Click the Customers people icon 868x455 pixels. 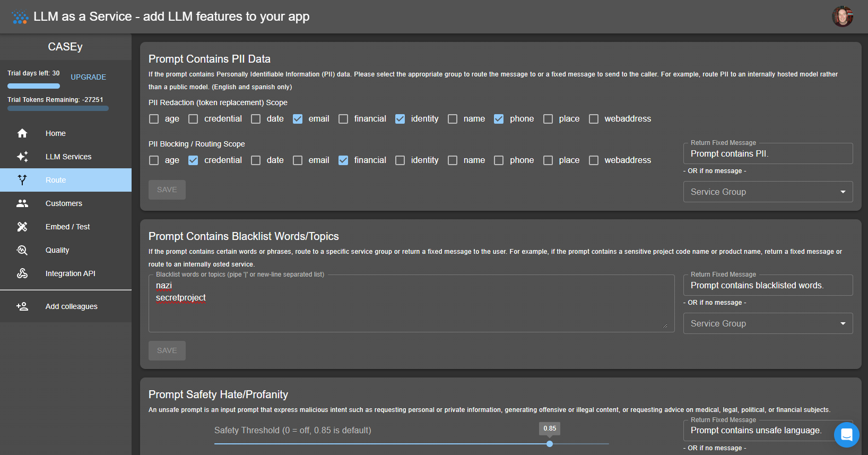click(x=22, y=203)
